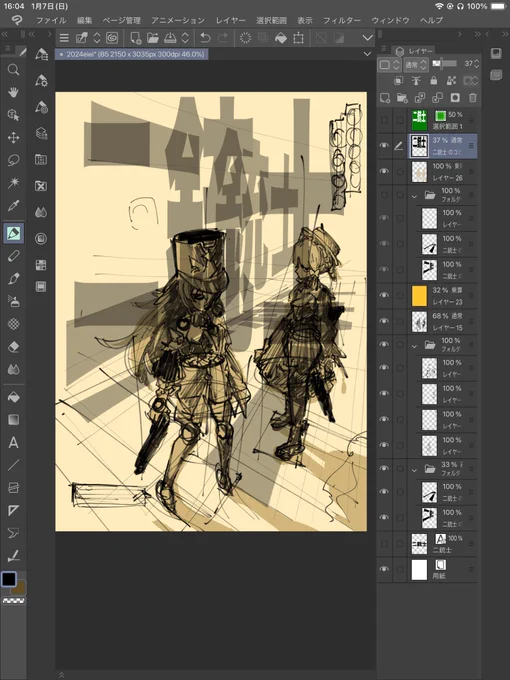The image size is (510, 680).
Task: Click the New layer folder icon
Action: 402,98
